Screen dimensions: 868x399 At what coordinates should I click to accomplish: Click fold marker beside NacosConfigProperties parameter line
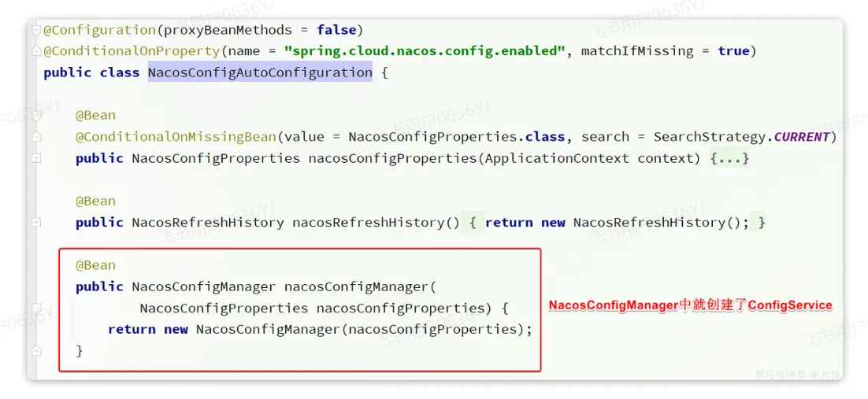[36, 308]
